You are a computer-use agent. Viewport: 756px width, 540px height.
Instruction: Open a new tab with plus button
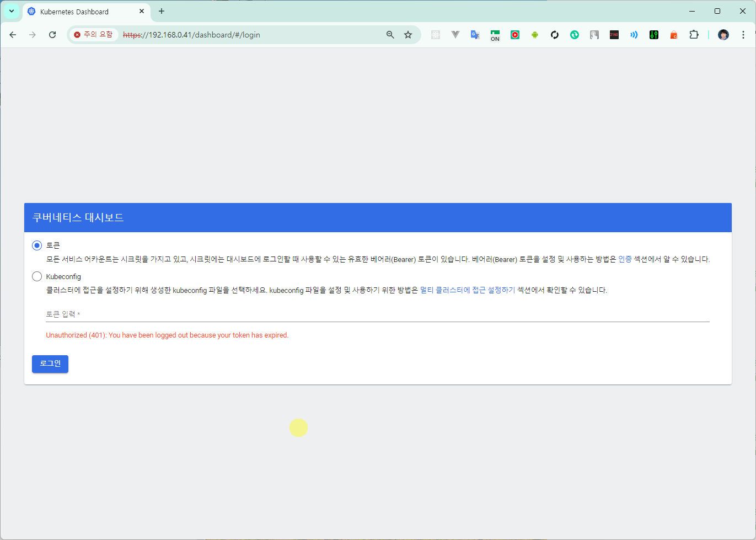162,11
